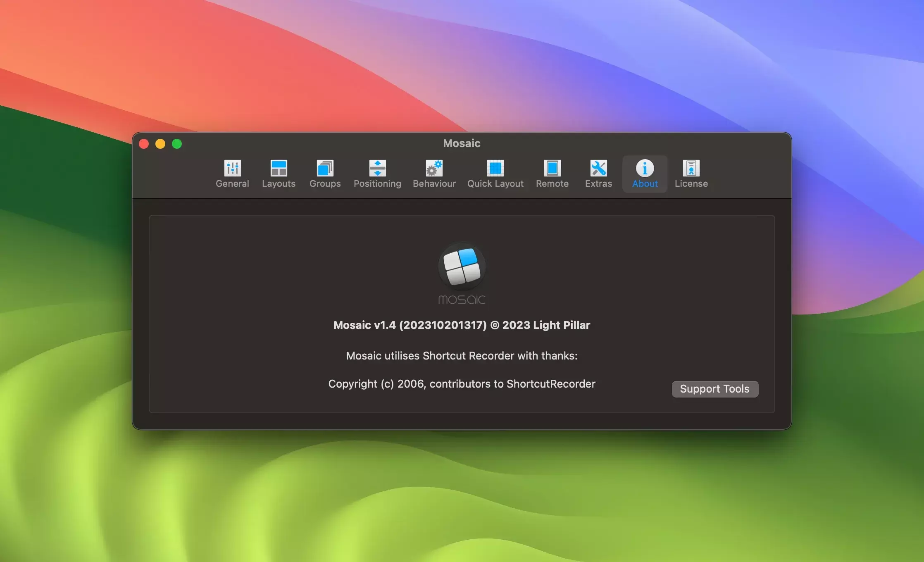Image resolution: width=924 pixels, height=562 pixels.
Task: Open the General preferences pane
Action: point(232,174)
